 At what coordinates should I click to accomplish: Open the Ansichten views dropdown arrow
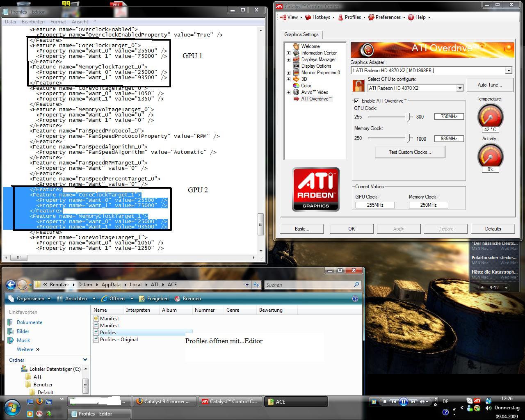(x=94, y=299)
